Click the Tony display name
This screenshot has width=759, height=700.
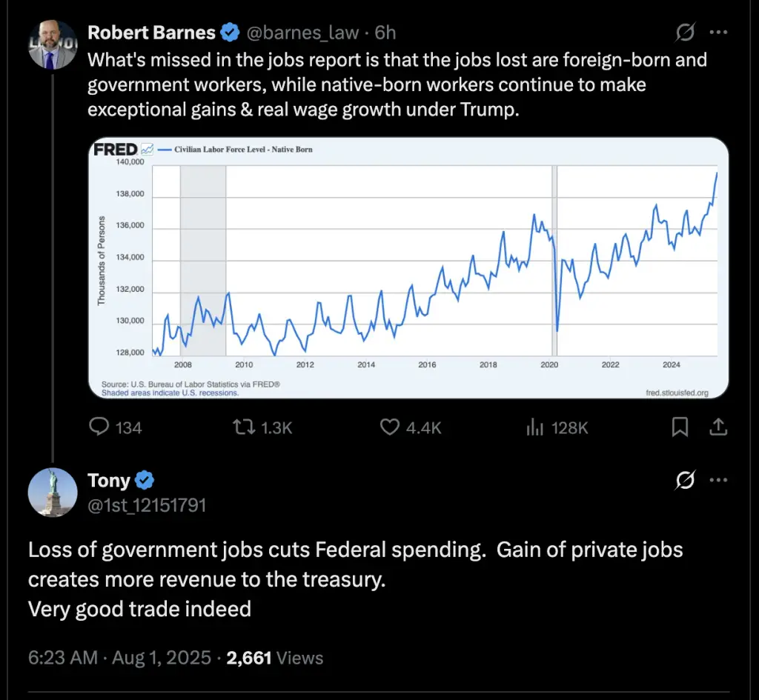pos(109,481)
